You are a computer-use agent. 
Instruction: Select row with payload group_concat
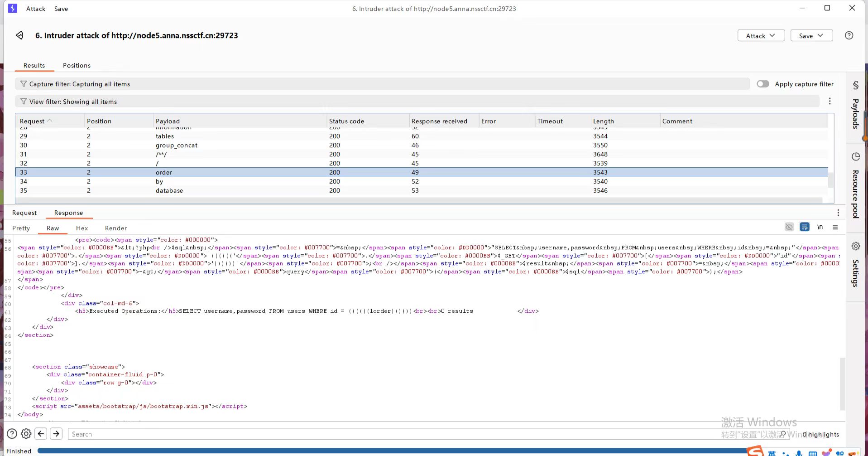pos(422,145)
